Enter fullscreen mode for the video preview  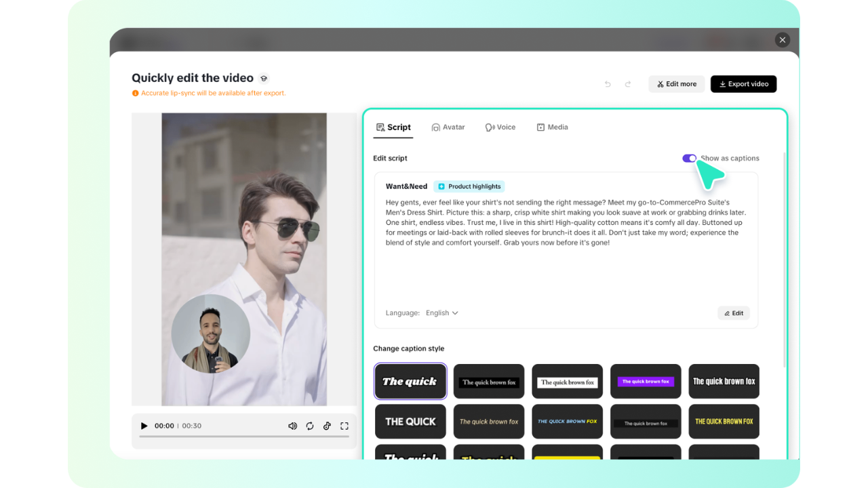tap(344, 426)
